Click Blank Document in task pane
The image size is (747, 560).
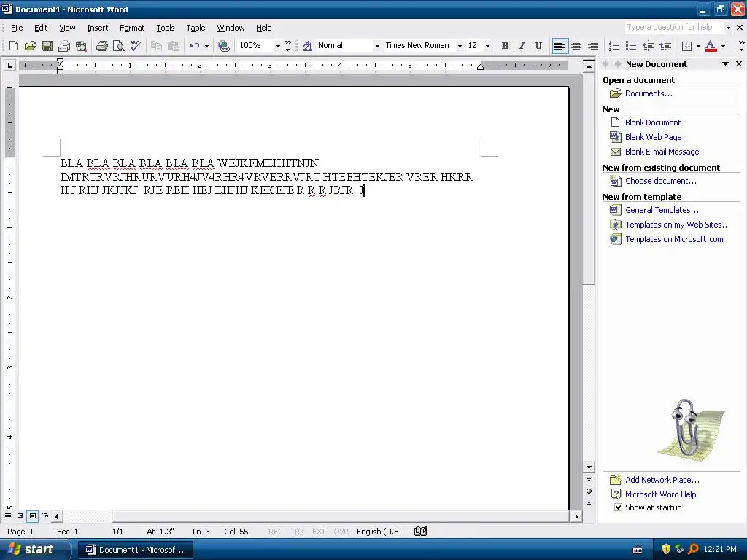pos(653,122)
